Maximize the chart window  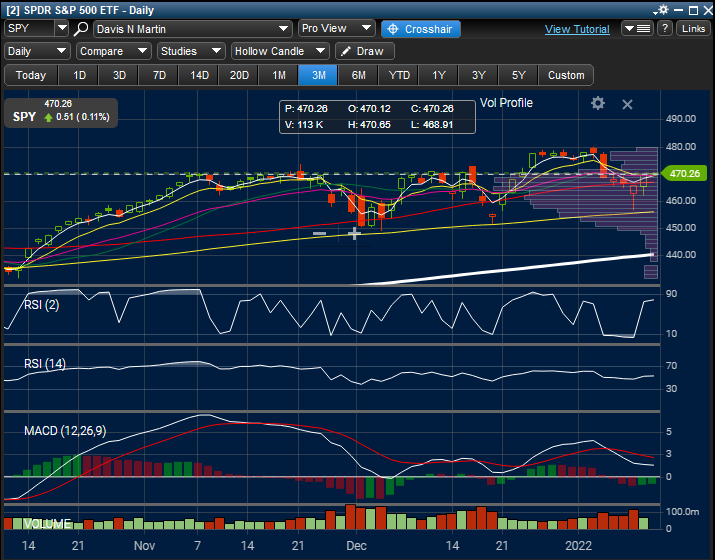point(693,10)
